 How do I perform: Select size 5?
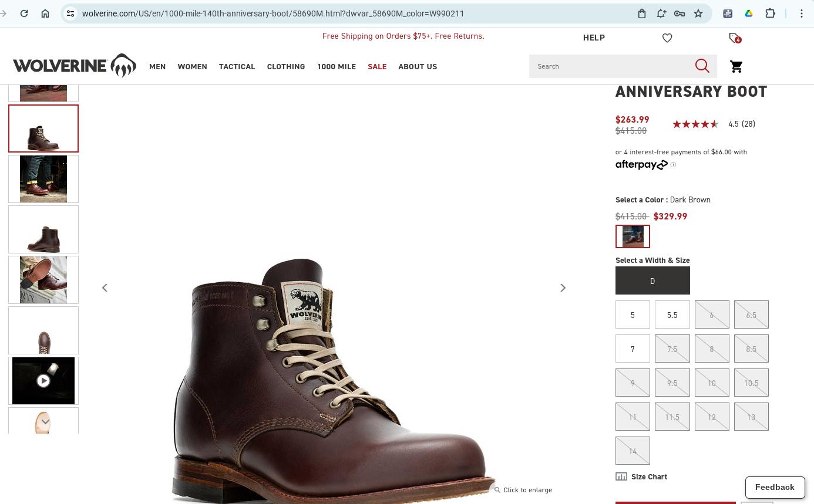tap(633, 315)
